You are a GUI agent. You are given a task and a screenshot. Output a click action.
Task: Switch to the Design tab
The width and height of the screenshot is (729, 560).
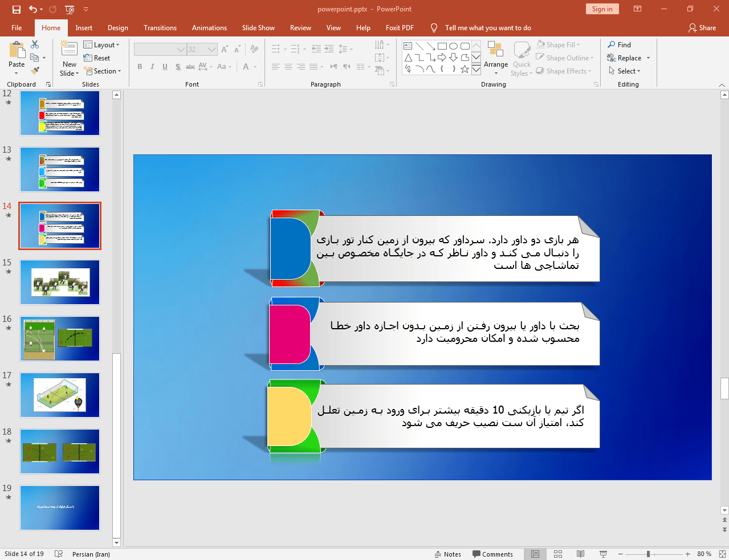(x=118, y=27)
